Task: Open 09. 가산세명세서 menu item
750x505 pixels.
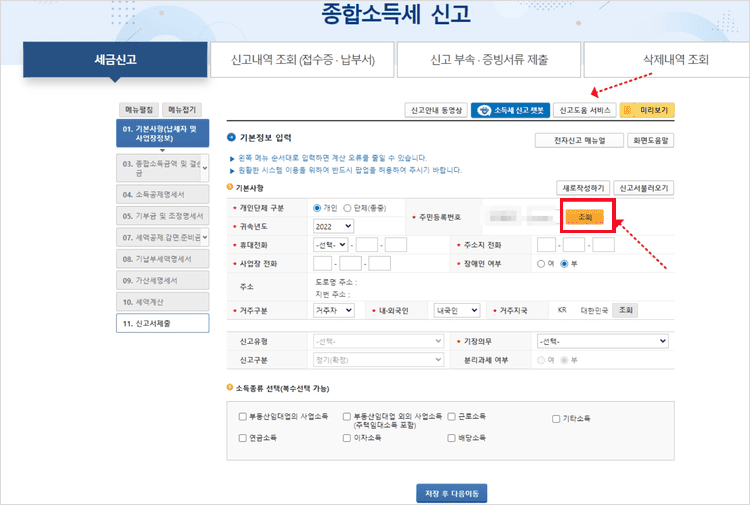Action: click(x=163, y=280)
